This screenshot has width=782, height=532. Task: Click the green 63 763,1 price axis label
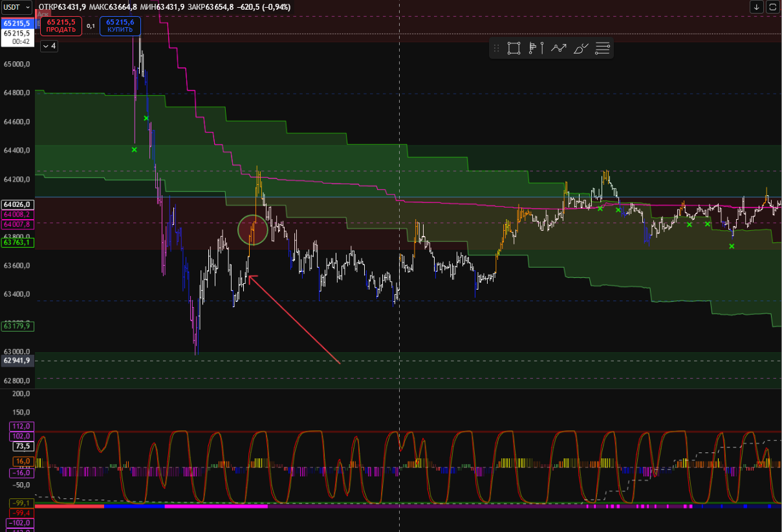[17, 243]
